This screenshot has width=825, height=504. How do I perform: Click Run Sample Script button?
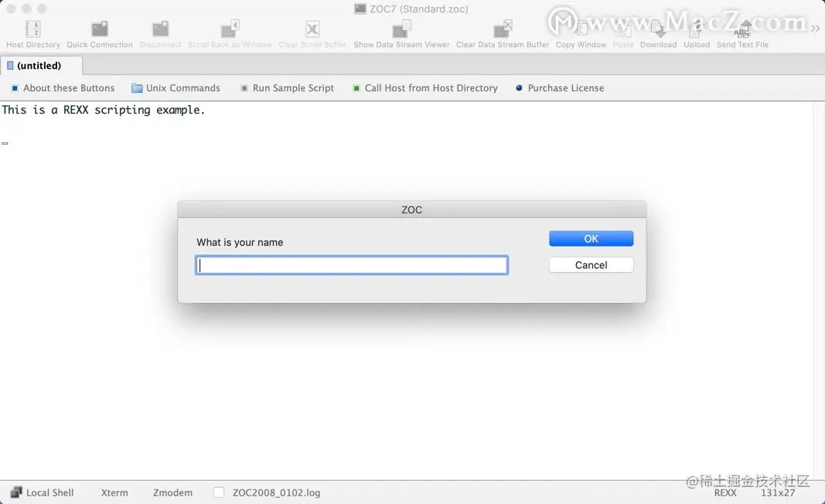click(x=288, y=88)
